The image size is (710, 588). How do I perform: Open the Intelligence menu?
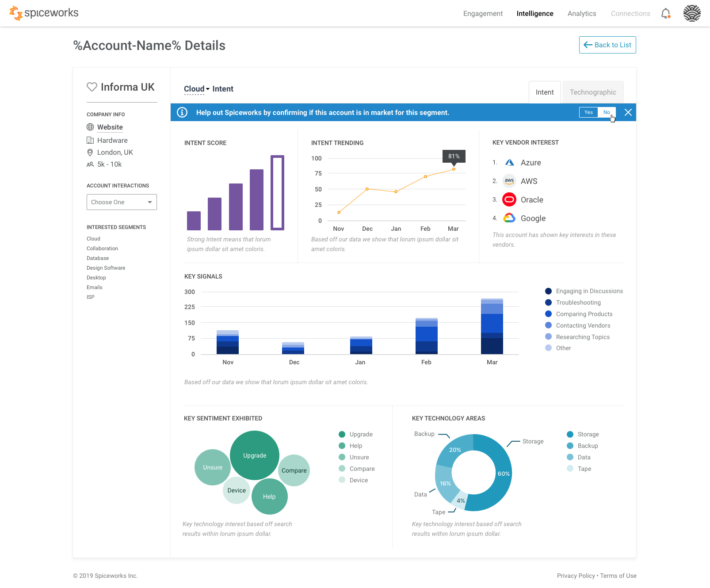(535, 14)
